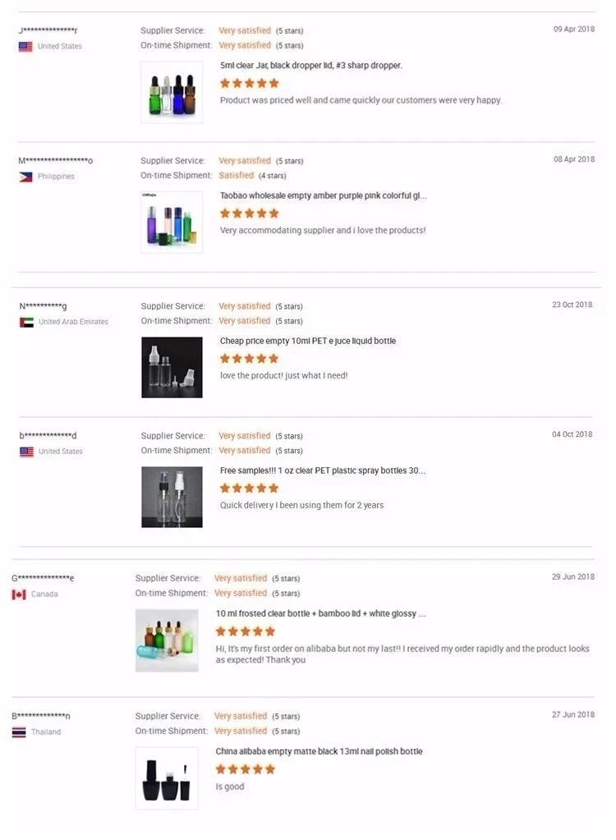This screenshot has height=840, width=616.
Task: Open the clear PET spray bottles thumbnail
Action: [x=172, y=497]
